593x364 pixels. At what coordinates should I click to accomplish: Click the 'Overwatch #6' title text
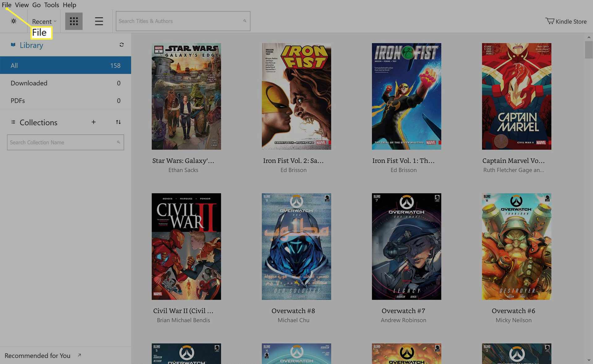coord(513,311)
